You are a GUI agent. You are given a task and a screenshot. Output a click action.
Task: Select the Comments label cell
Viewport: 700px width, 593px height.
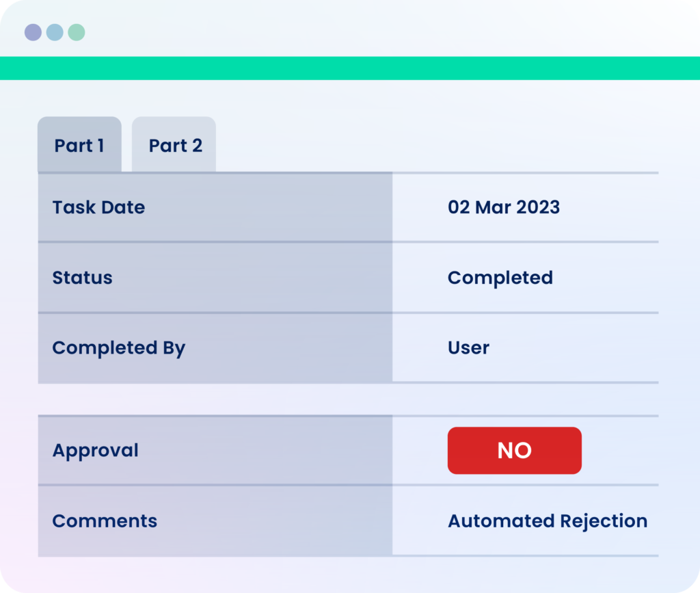point(215,521)
